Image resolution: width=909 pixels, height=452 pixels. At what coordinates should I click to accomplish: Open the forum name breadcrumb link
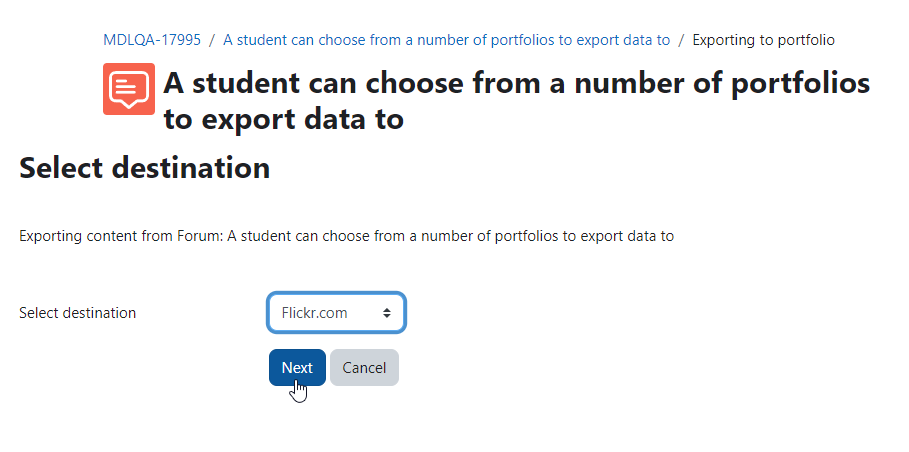click(446, 40)
